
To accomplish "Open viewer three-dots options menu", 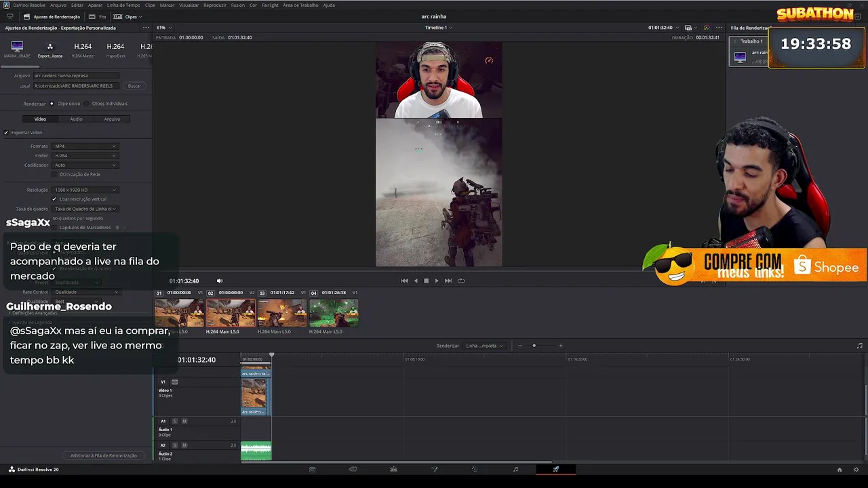I will coord(719,28).
